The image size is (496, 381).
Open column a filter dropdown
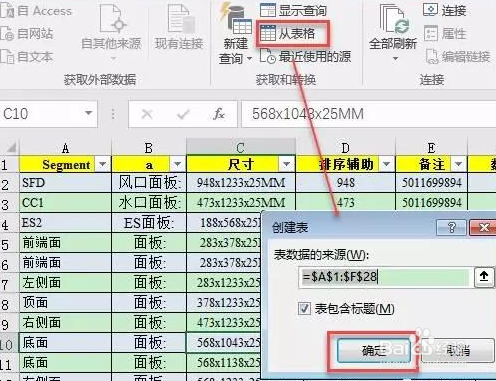[x=177, y=164]
